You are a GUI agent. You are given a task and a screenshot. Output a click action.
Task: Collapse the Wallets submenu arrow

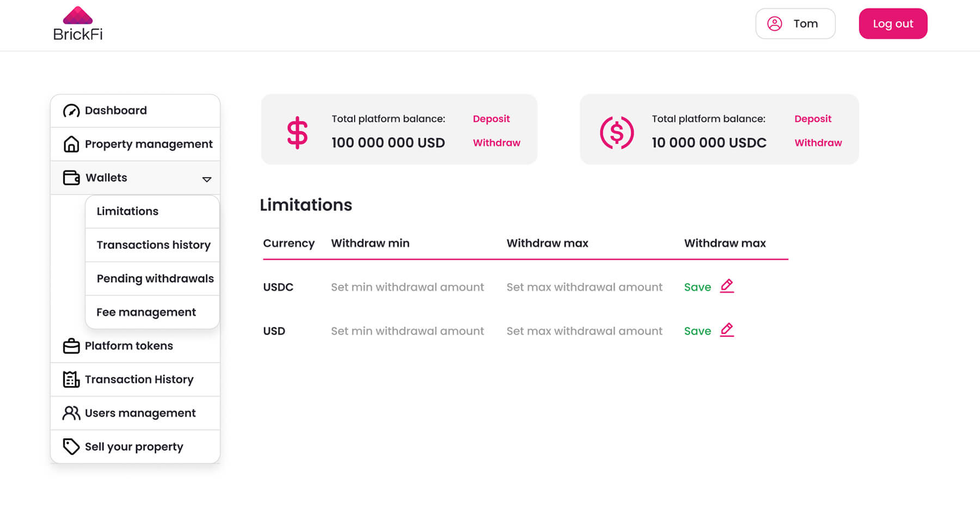[x=207, y=179]
